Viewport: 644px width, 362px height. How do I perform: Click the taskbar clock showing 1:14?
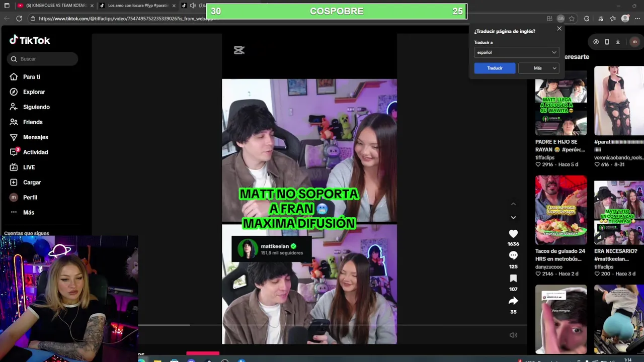click(x=627, y=360)
